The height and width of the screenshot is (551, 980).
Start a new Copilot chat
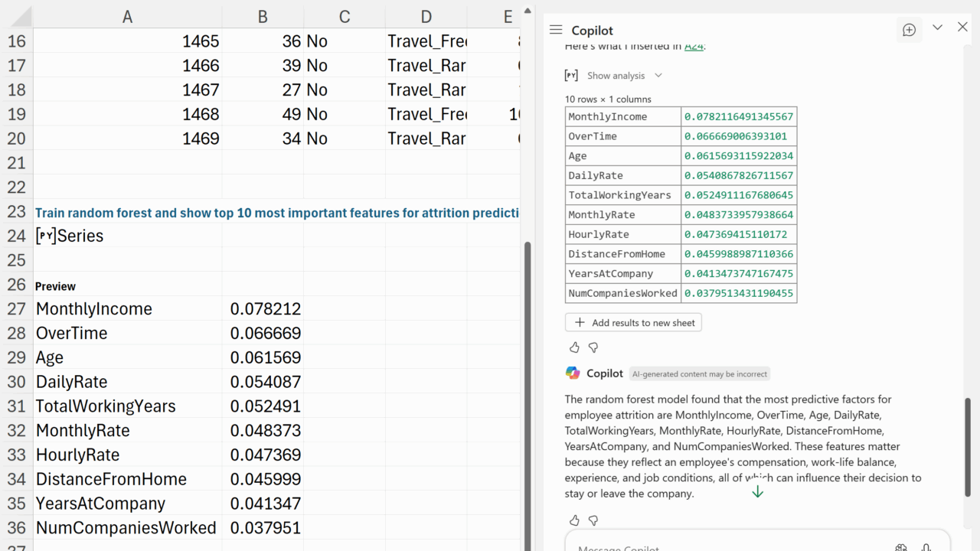click(x=909, y=30)
